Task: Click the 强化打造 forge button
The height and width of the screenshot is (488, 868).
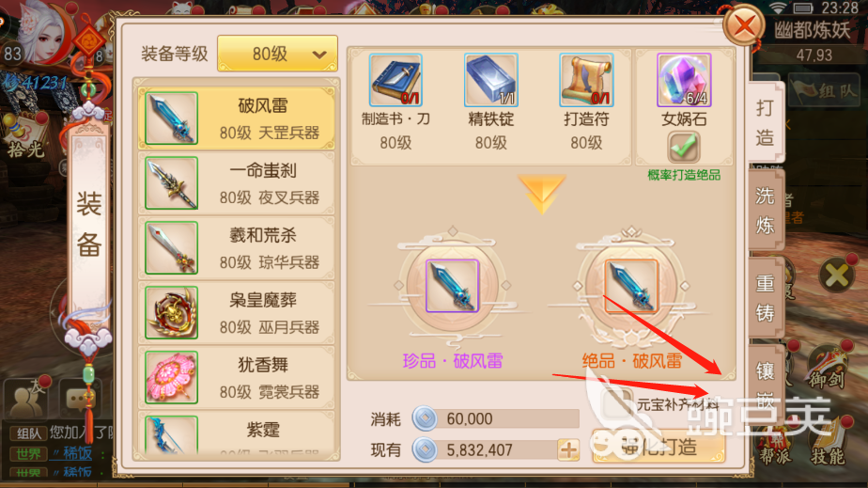Action: [x=659, y=447]
